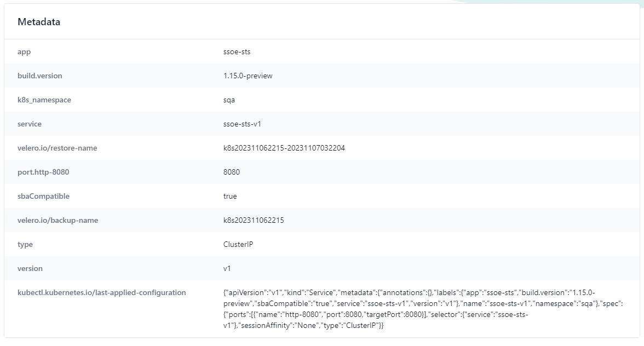644x346 pixels.
Task: Click the velero.io/restore-name key label
Action: [58, 148]
